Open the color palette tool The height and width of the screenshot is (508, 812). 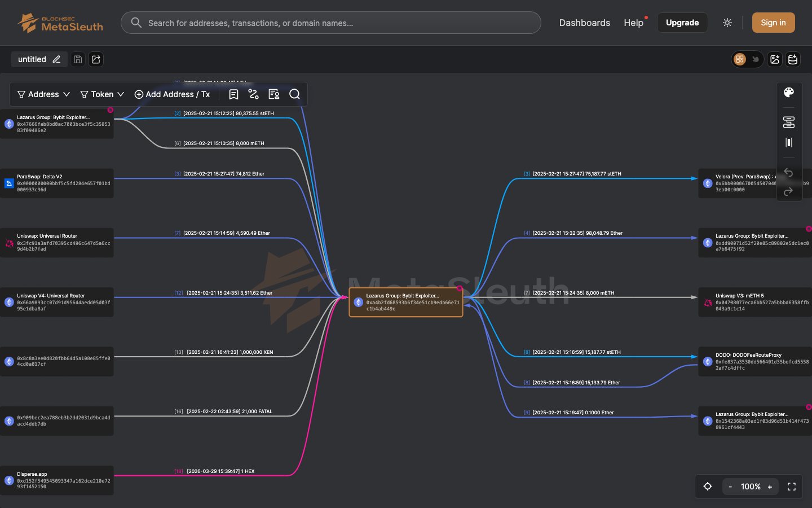point(789,92)
